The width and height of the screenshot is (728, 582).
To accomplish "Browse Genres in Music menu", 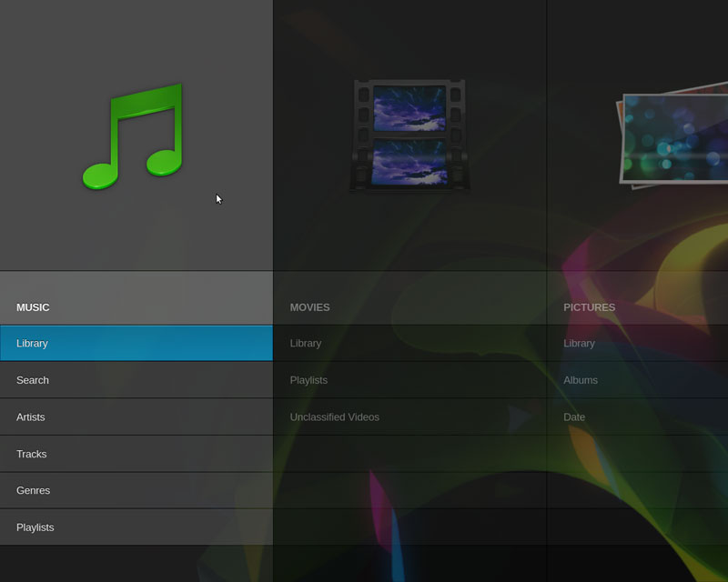I will pyautogui.click(x=136, y=490).
